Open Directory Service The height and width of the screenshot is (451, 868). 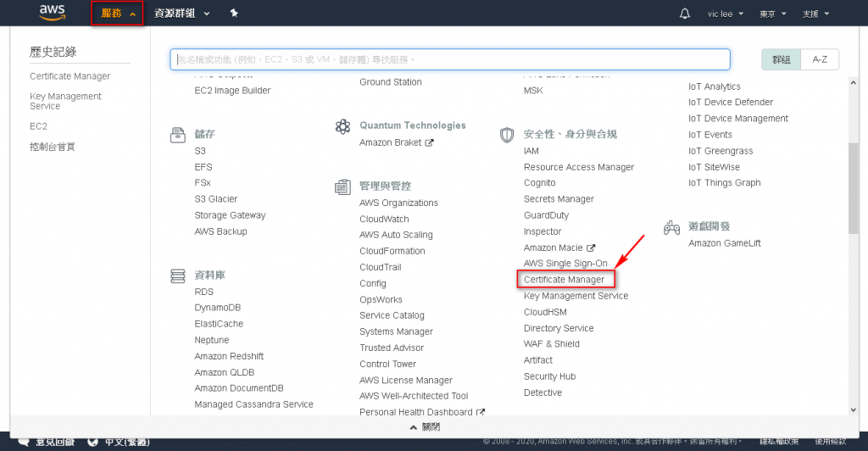coord(559,328)
